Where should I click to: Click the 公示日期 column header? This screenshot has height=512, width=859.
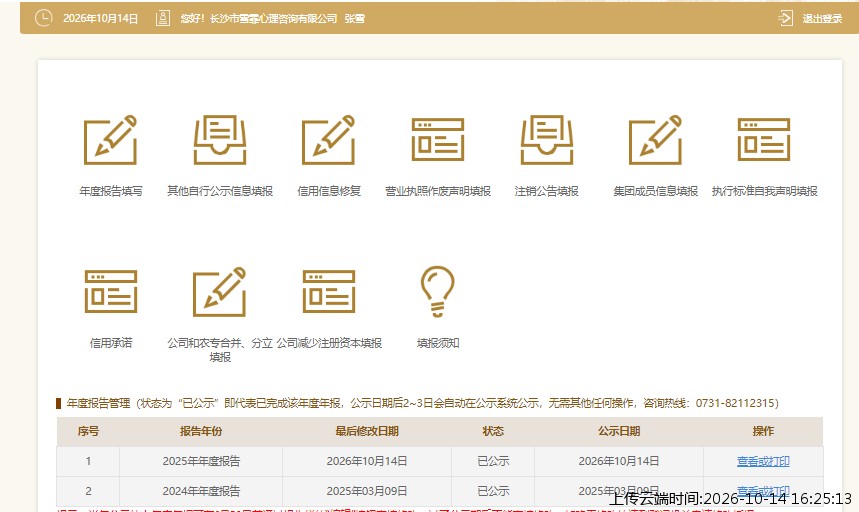(x=619, y=432)
